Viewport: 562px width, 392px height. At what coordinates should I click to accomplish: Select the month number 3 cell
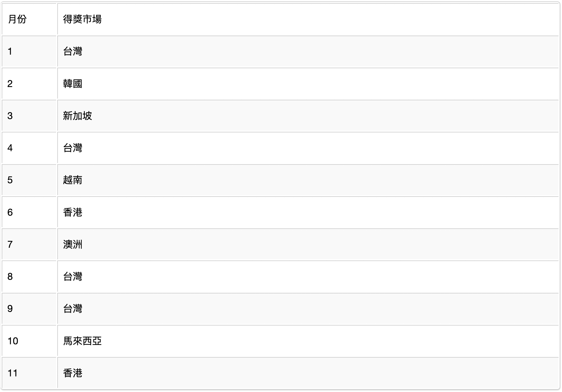(10, 116)
